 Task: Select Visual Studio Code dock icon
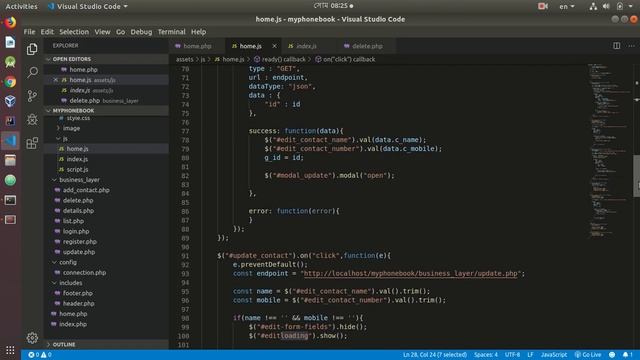10,140
